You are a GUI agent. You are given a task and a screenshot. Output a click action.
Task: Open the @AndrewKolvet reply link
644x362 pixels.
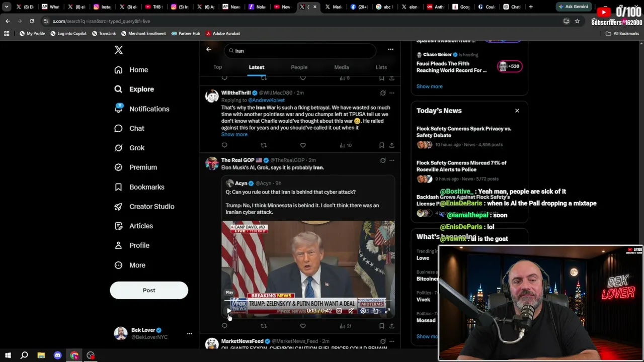click(266, 100)
